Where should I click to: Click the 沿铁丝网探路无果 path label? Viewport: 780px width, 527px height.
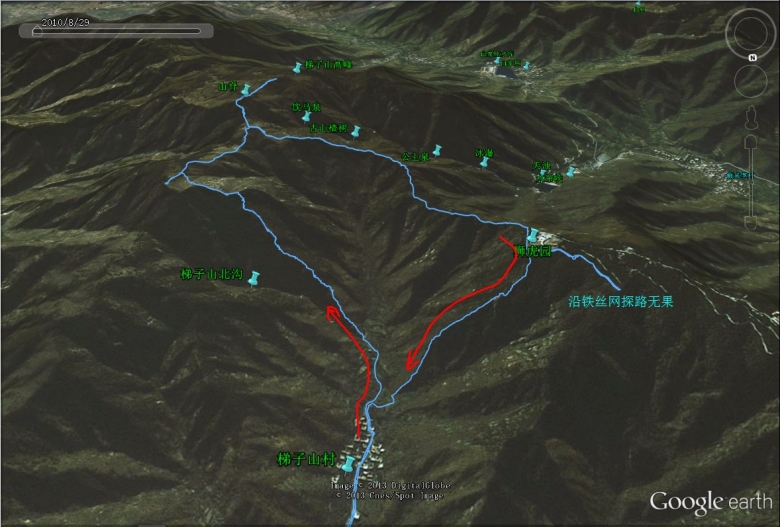pos(621,302)
